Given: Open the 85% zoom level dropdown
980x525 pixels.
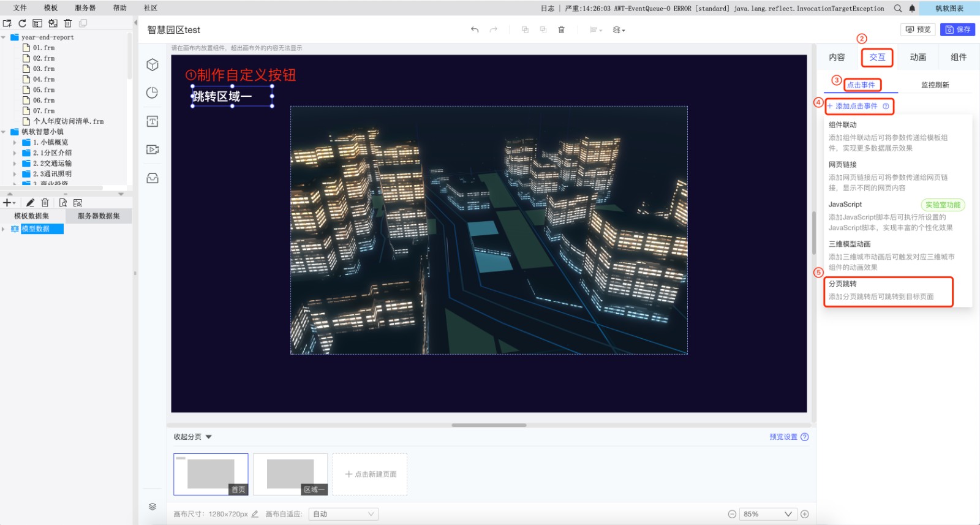Looking at the screenshot, I should coord(767,514).
